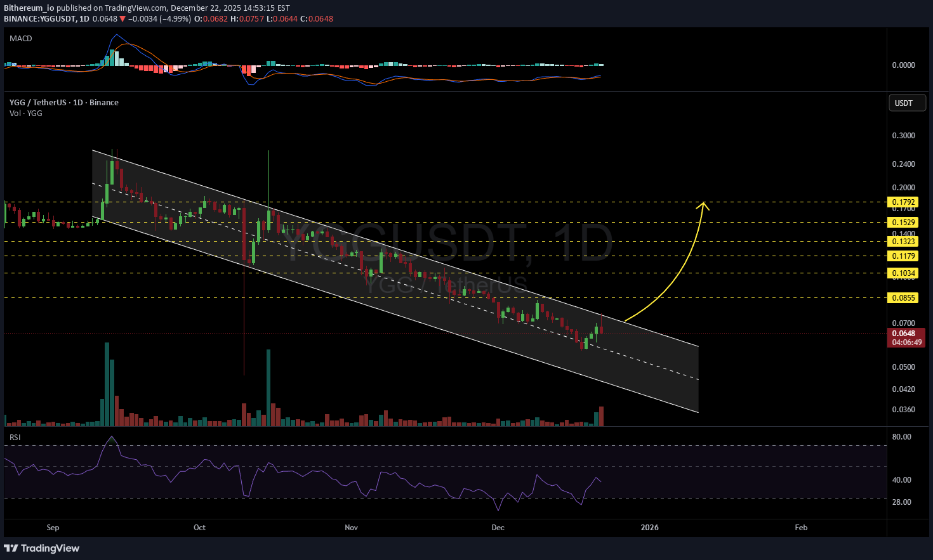Expand the RSI indicator legend
Viewport: 933px width, 560px height.
click(x=15, y=438)
